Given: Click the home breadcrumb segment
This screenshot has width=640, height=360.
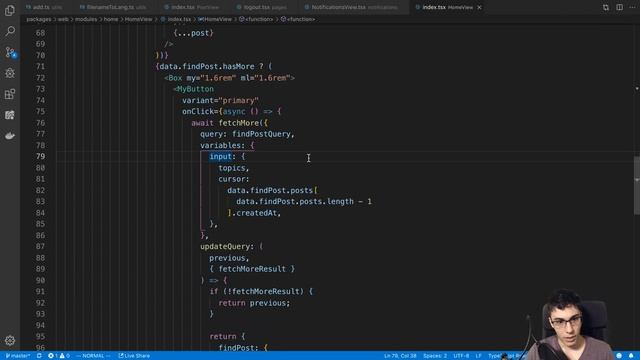Looking at the screenshot, I should pyautogui.click(x=111, y=19).
